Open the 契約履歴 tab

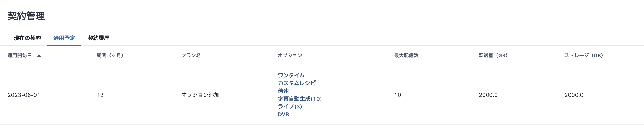point(98,38)
